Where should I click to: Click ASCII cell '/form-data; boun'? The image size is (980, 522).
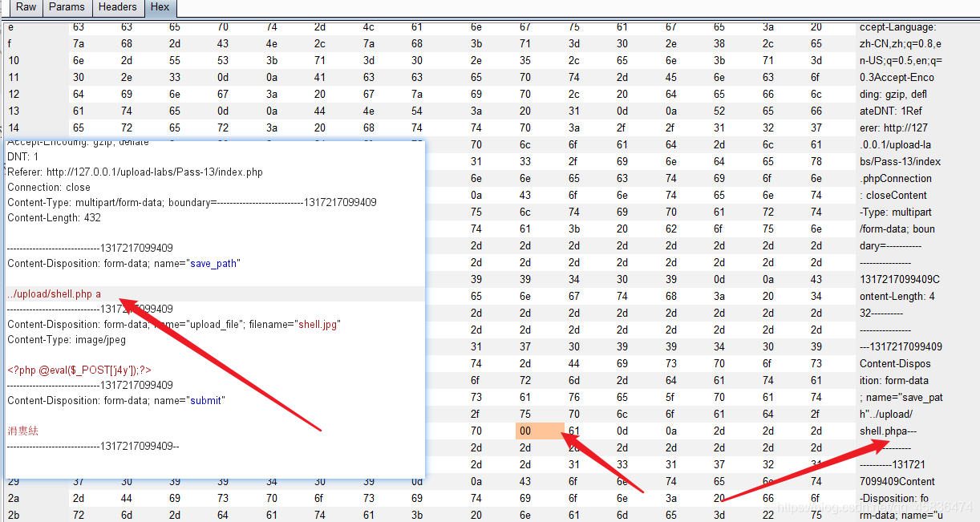click(x=897, y=229)
